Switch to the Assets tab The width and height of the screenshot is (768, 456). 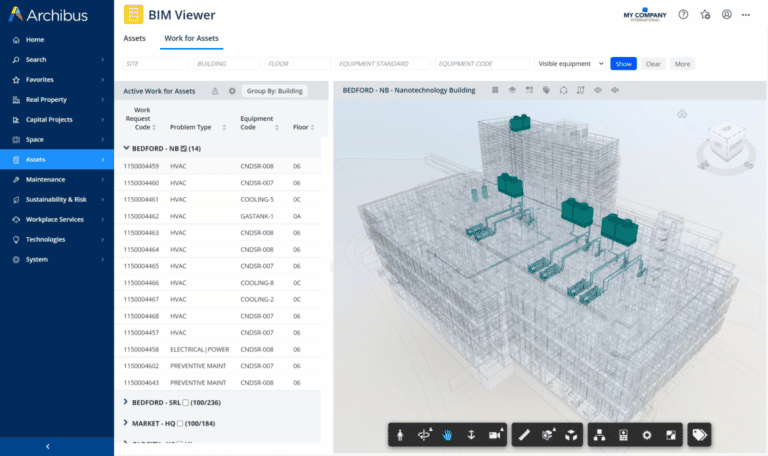point(134,38)
